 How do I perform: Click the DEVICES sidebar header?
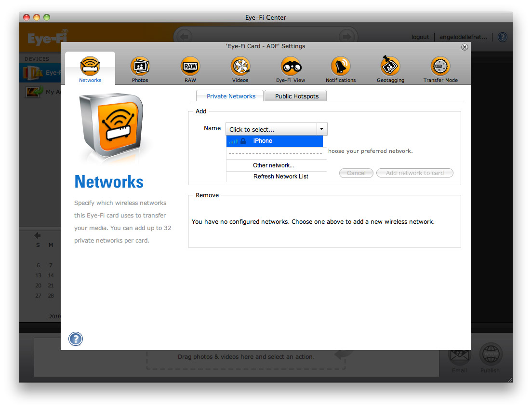[37, 59]
